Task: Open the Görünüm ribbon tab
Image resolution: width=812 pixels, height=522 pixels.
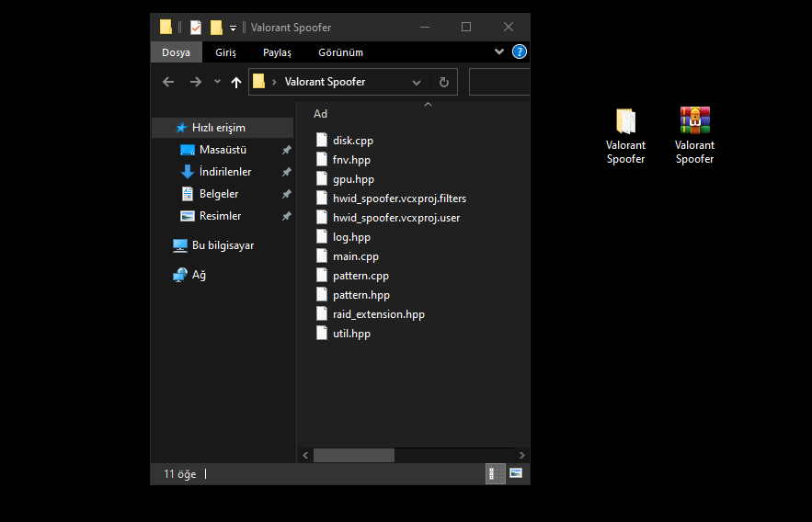Action: (340, 52)
